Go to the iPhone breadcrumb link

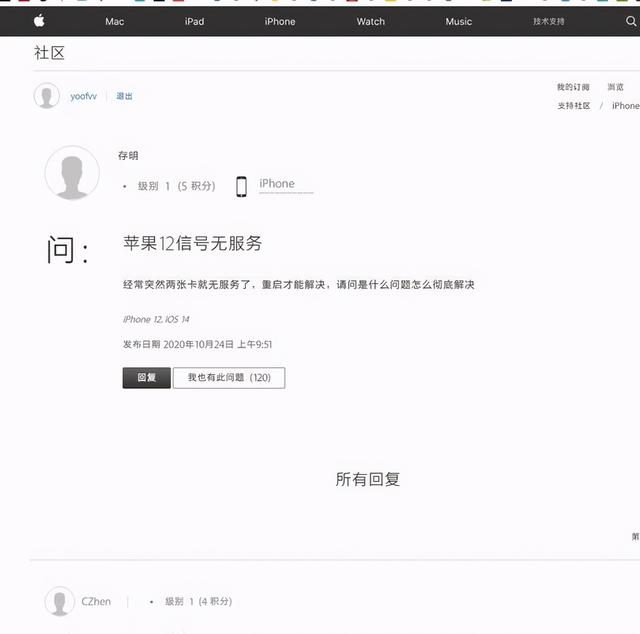pos(625,106)
